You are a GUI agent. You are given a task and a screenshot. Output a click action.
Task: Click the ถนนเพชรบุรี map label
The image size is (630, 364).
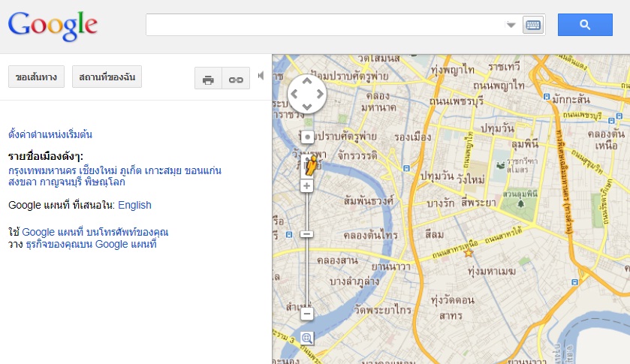[x=456, y=101]
